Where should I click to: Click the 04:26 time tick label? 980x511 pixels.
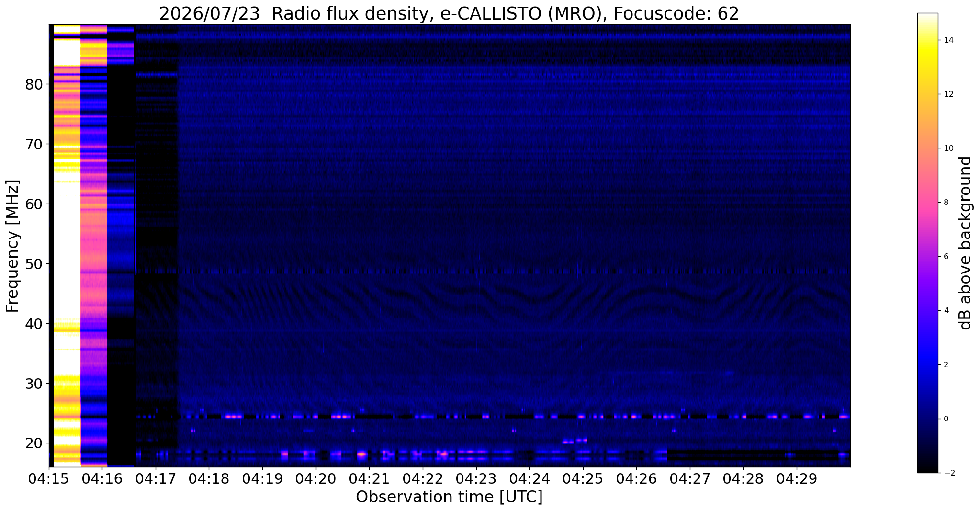(x=636, y=479)
